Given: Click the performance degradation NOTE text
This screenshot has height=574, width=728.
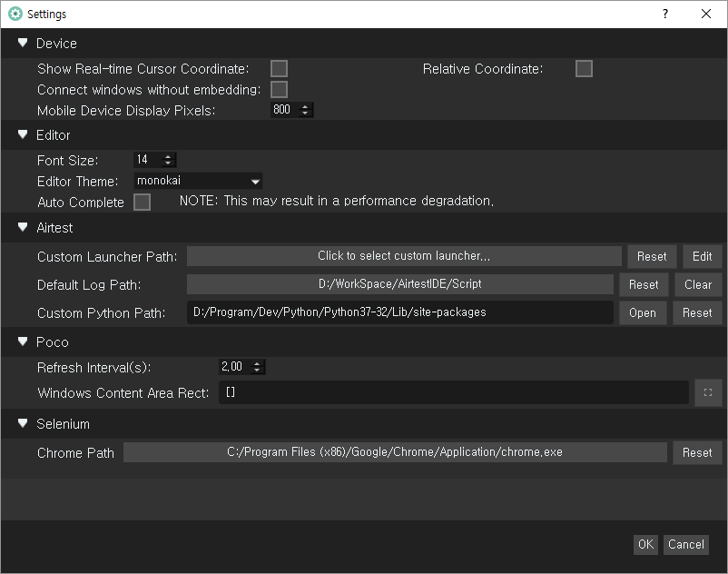Looking at the screenshot, I should 337,201.
